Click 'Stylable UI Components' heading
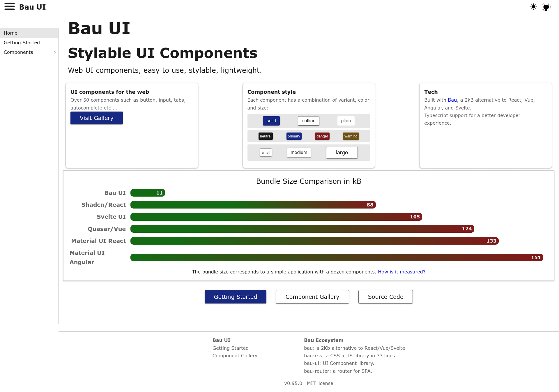The image size is (559, 392). pos(163,53)
